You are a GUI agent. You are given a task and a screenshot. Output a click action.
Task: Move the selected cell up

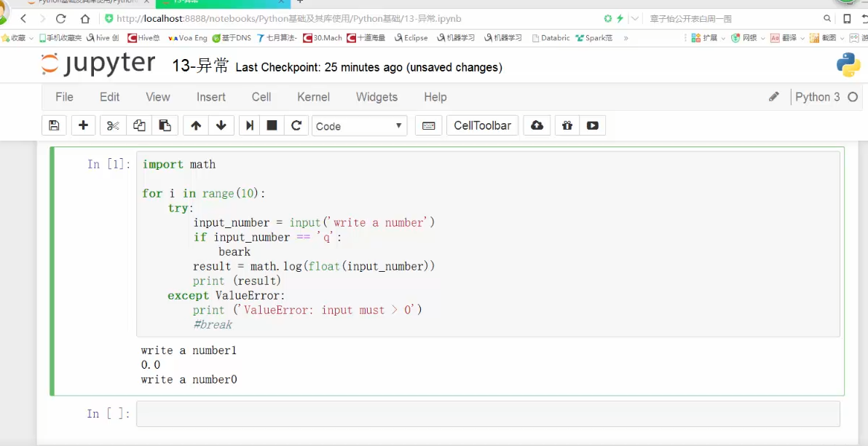[196, 126]
